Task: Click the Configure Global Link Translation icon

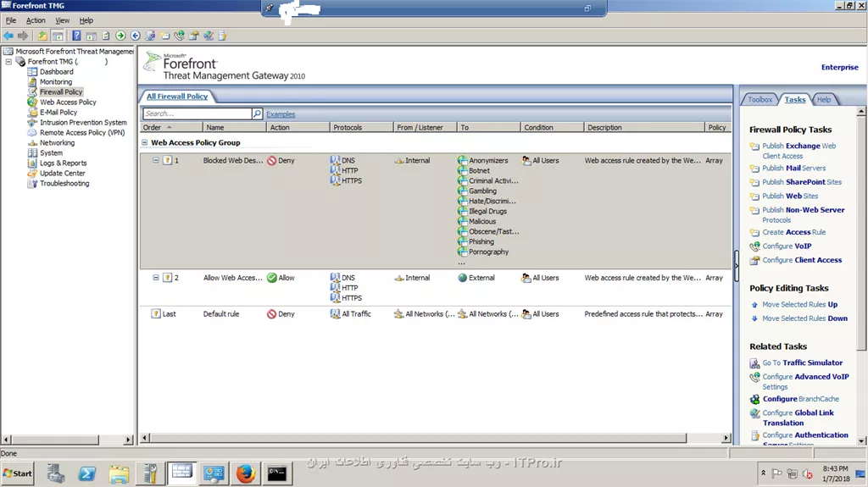Action: coord(754,413)
